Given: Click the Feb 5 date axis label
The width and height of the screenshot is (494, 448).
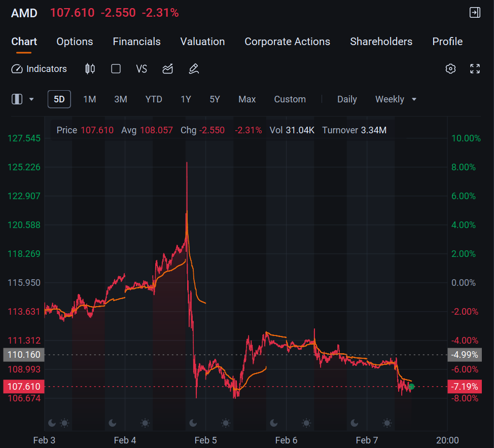Looking at the screenshot, I should [206, 440].
